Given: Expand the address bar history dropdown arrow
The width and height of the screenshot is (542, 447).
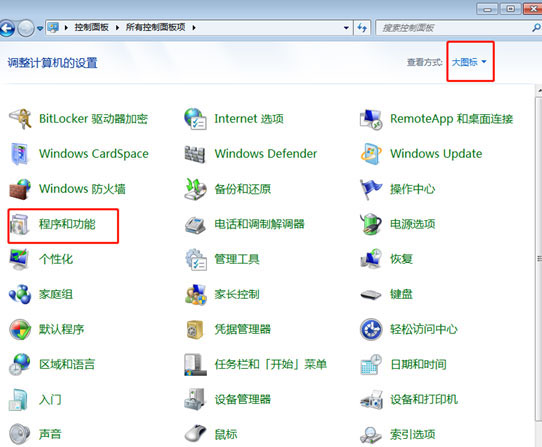Looking at the screenshot, I should pos(346,28).
